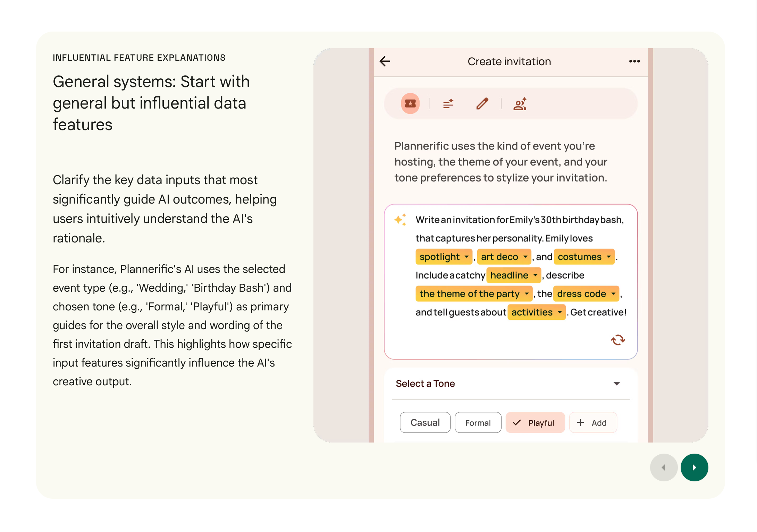Deselect the Playful tone chip

(535, 422)
